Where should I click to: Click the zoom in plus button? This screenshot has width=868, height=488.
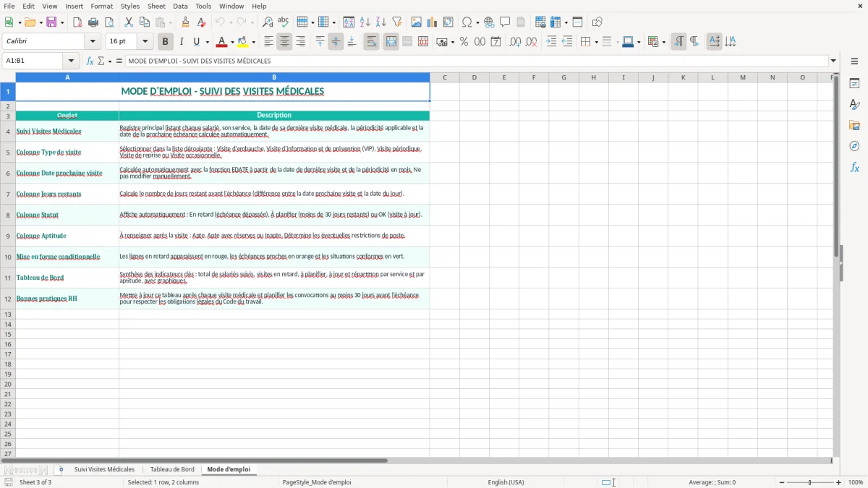pos(839,482)
